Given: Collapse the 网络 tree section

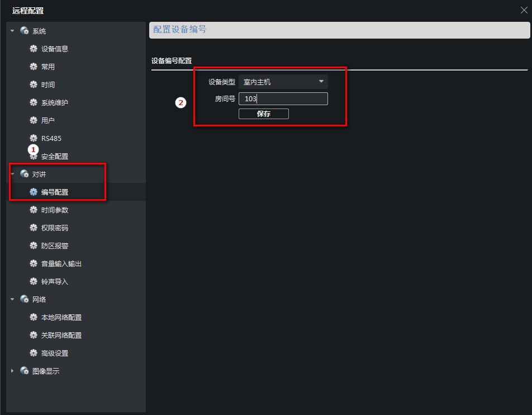Looking at the screenshot, I should click(12, 299).
